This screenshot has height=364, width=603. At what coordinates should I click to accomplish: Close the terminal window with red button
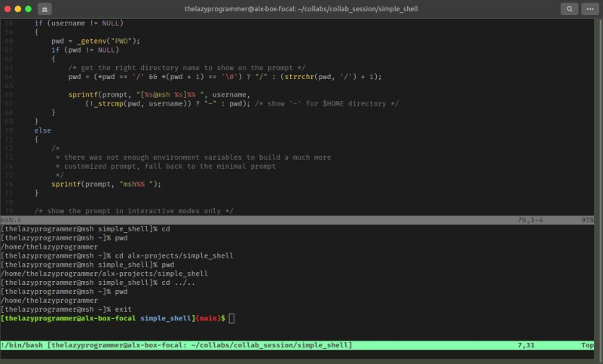coord(8,9)
